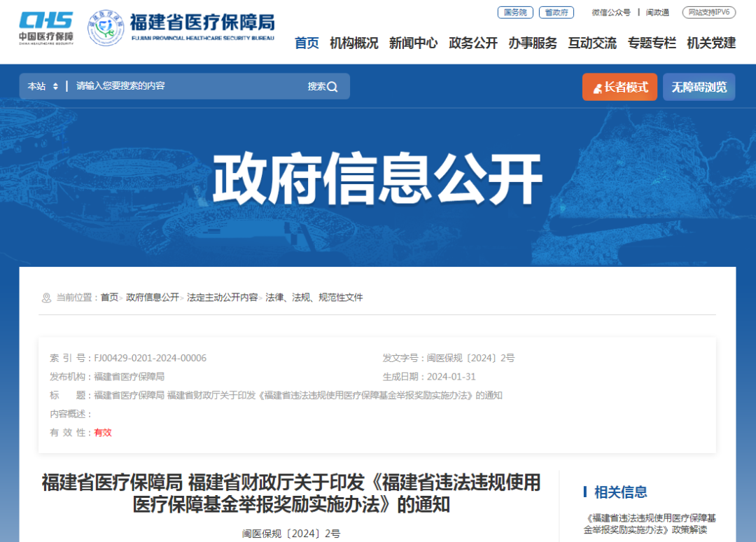The height and width of the screenshot is (542, 756).
Task: Open the 首页 menu item
Action: point(307,43)
